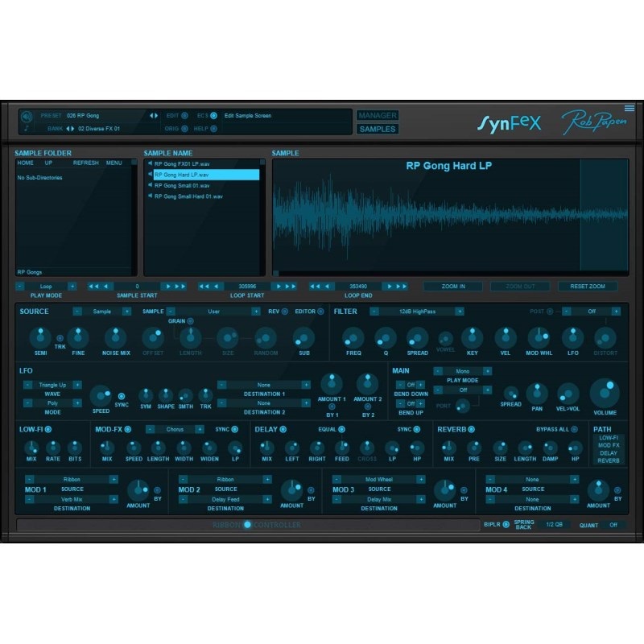This screenshot has width=644, height=644.
Task: Toggle the EDIT radio button
Action: pos(184,116)
